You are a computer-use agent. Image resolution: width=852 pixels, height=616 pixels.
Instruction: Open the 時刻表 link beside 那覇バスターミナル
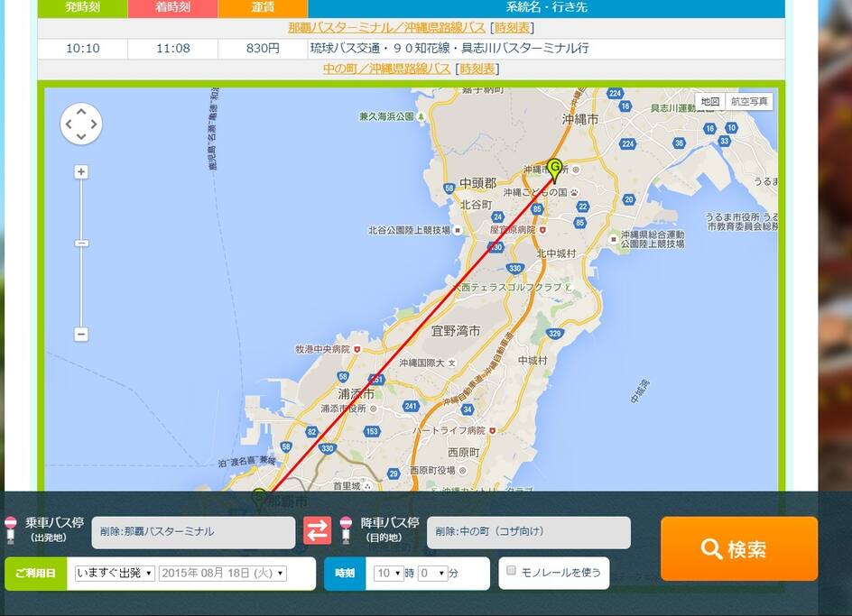[512, 28]
